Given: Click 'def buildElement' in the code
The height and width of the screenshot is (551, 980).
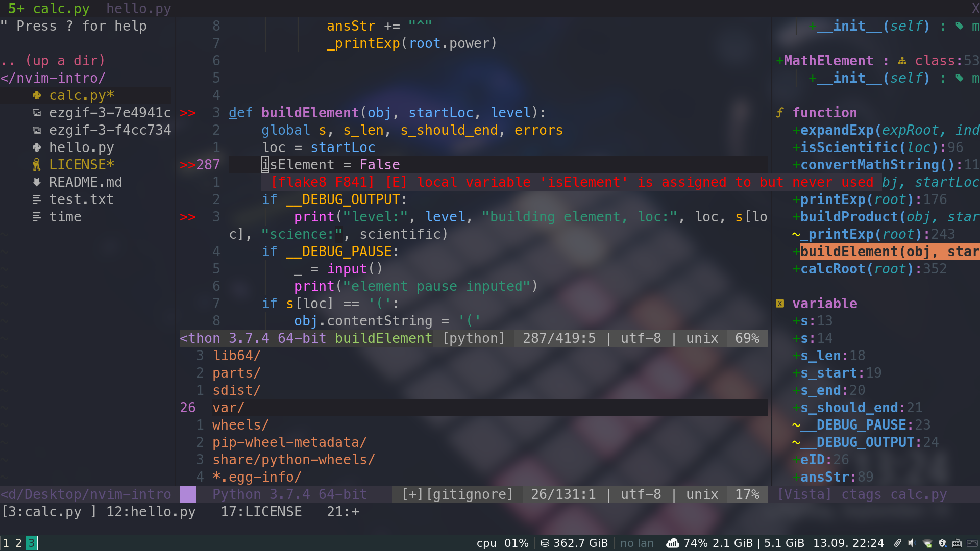Looking at the screenshot, I should pyautogui.click(x=294, y=113).
